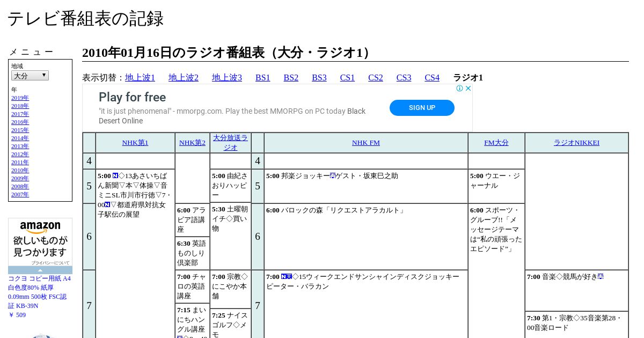Switch view to CS2
The width and height of the screenshot is (644, 338).
(x=376, y=78)
